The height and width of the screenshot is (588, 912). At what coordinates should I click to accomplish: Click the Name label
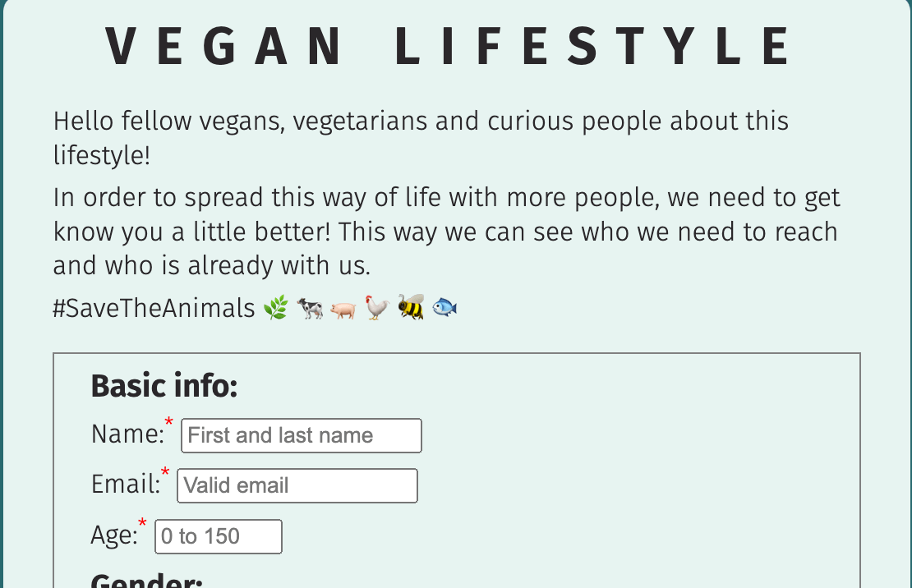tap(128, 434)
